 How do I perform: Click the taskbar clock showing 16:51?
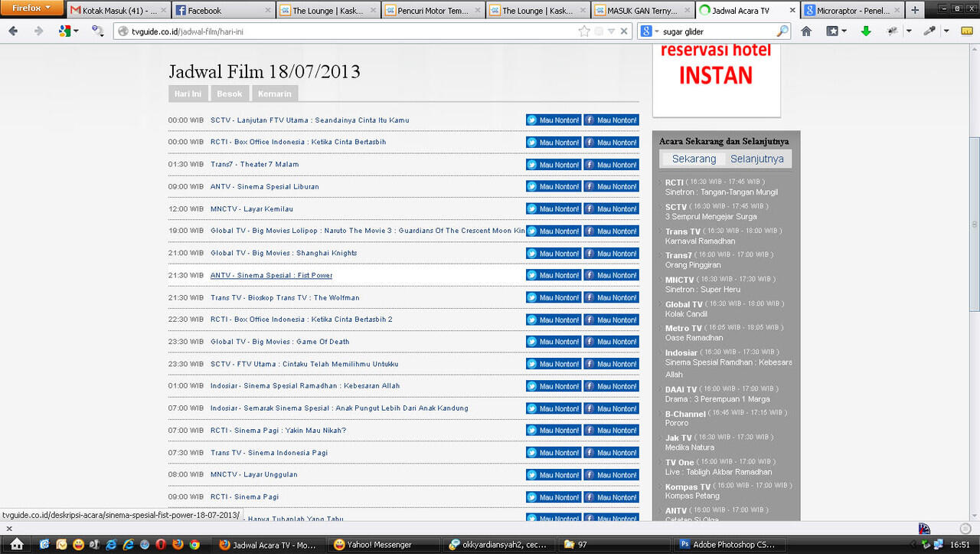[x=959, y=545]
